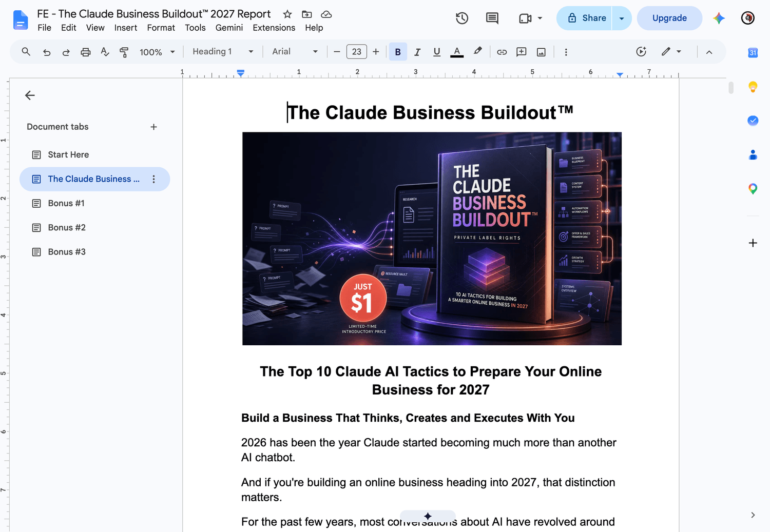View cloud save status icon
This screenshot has width=770, height=532.
click(326, 14)
